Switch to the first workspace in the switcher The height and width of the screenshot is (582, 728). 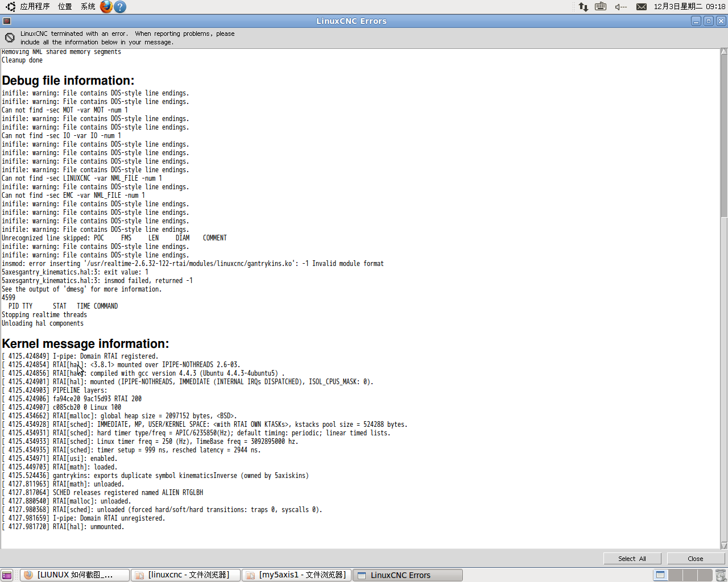pos(660,575)
